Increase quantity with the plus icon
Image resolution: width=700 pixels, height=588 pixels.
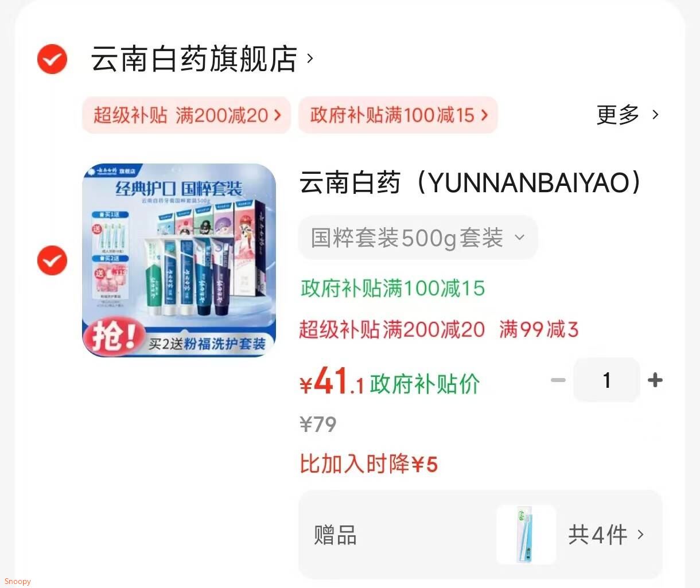pyautogui.click(x=655, y=380)
